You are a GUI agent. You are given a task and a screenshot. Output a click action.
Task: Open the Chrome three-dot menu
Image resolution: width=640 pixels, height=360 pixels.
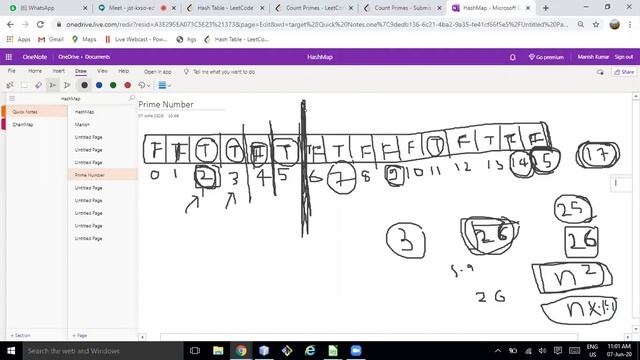630,24
